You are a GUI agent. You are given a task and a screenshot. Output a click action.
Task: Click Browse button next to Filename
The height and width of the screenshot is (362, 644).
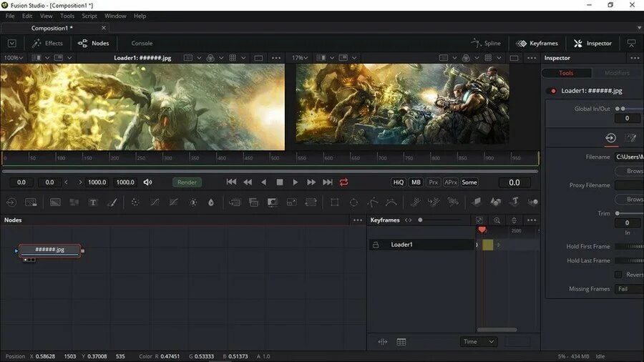[629, 171]
